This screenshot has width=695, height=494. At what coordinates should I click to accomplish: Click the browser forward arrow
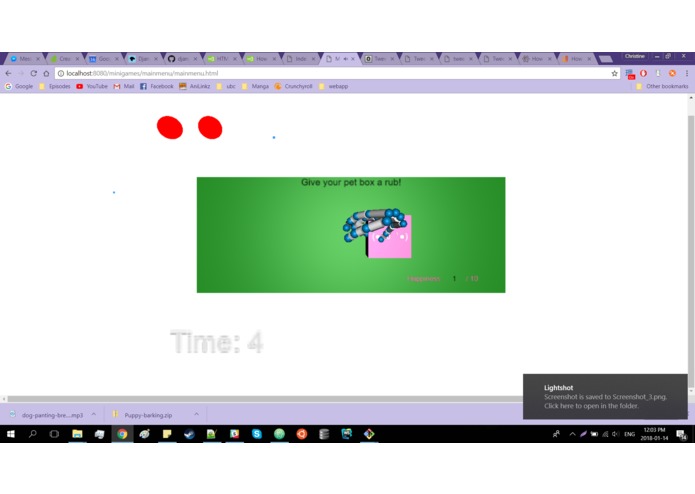point(21,73)
